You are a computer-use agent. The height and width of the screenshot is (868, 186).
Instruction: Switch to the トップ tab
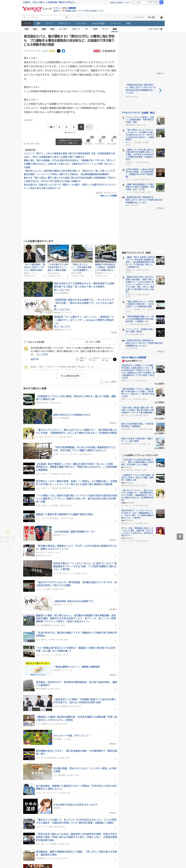tap(27, 23)
